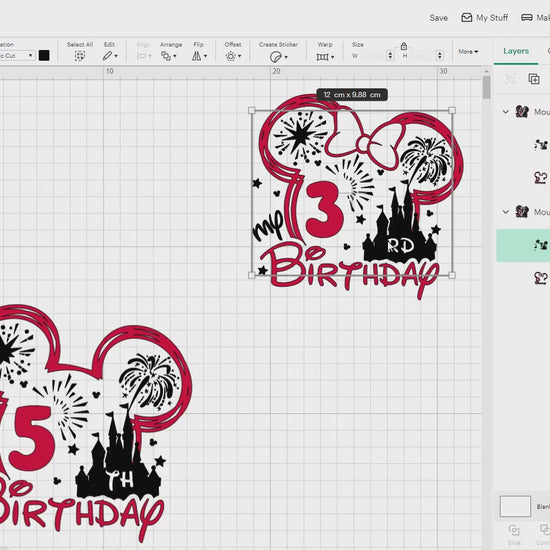This screenshot has width=550, height=550.
Task: Click the Make machine icon
Action: (527, 18)
